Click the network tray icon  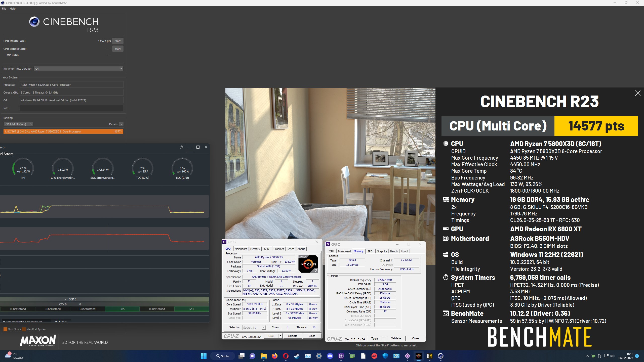point(606,356)
